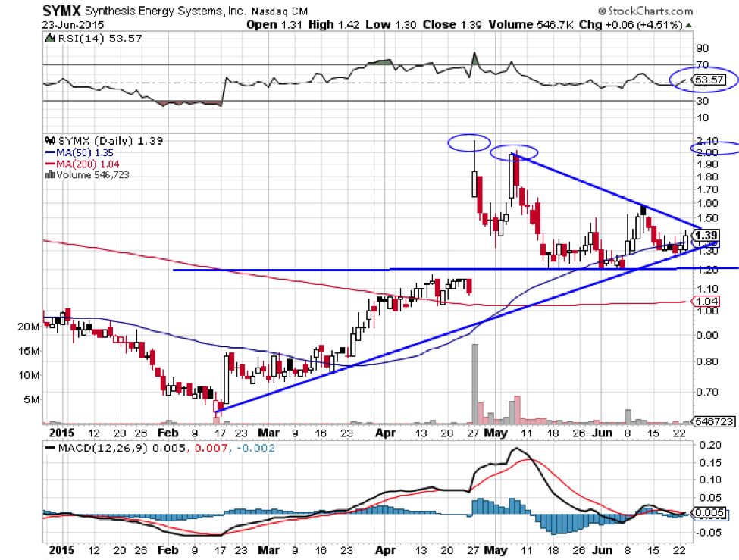Click the 5M volume axis label
This screenshot has height=560, width=739.
[x=32, y=400]
